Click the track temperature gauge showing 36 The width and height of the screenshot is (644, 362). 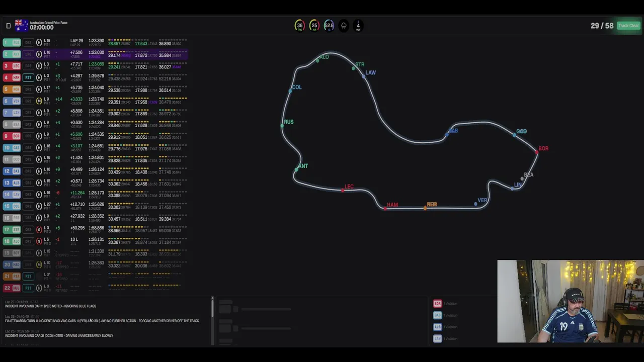tap(299, 26)
